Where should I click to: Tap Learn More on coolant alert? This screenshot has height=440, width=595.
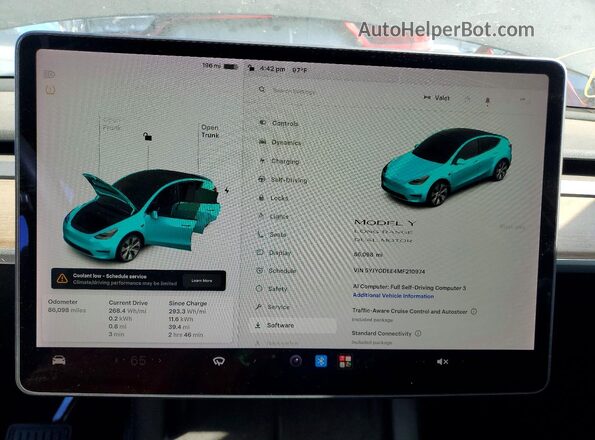click(202, 281)
